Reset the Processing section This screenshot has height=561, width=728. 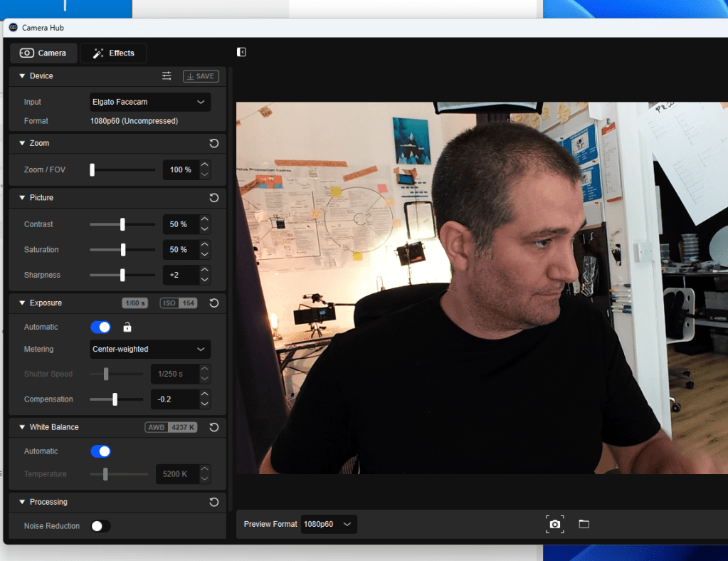tap(214, 502)
